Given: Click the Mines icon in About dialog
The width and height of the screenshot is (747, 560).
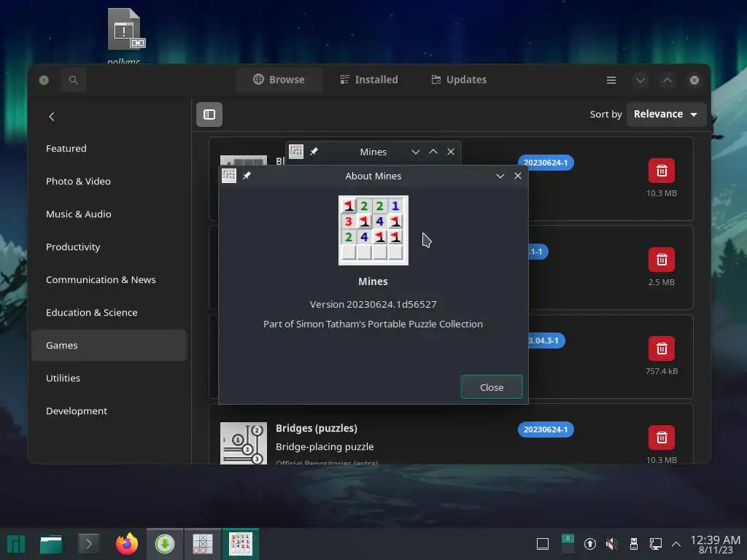Looking at the screenshot, I should coord(373,230).
